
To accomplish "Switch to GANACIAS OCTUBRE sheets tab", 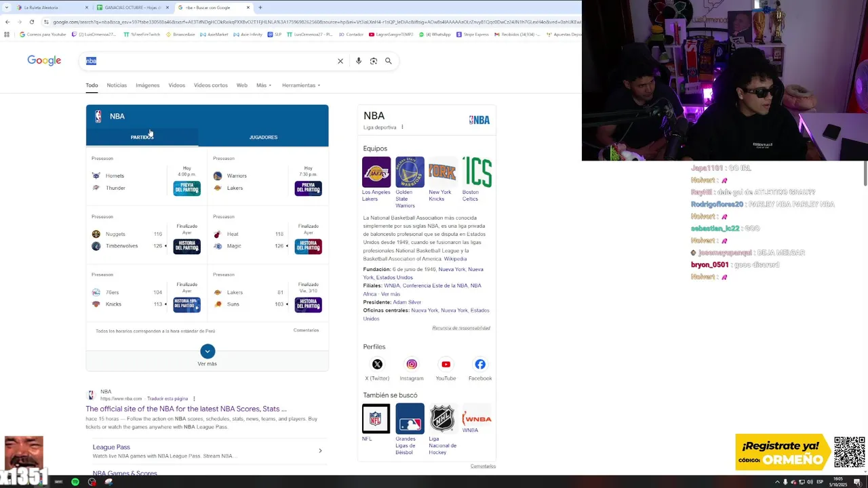I will (132, 7).
